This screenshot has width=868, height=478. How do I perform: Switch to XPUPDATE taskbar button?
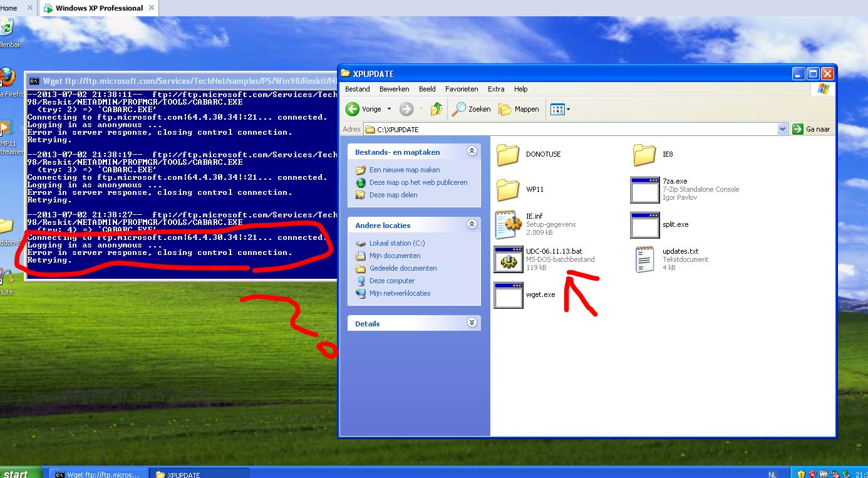(200, 474)
